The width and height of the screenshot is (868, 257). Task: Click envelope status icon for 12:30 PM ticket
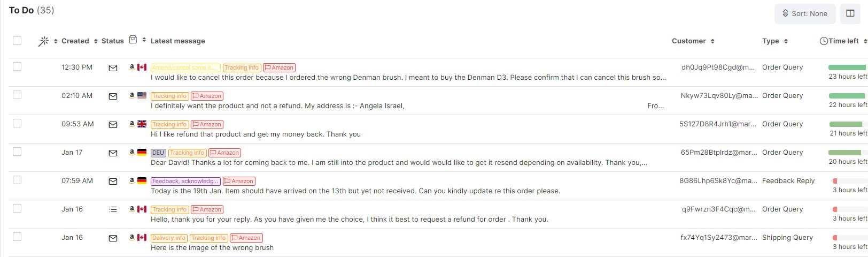pyautogui.click(x=113, y=68)
